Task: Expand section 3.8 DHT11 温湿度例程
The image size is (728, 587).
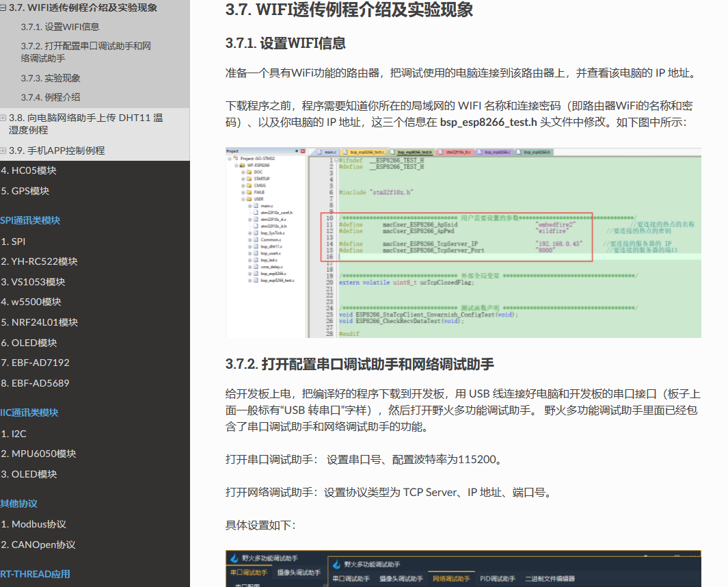Action: (x=3, y=118)
